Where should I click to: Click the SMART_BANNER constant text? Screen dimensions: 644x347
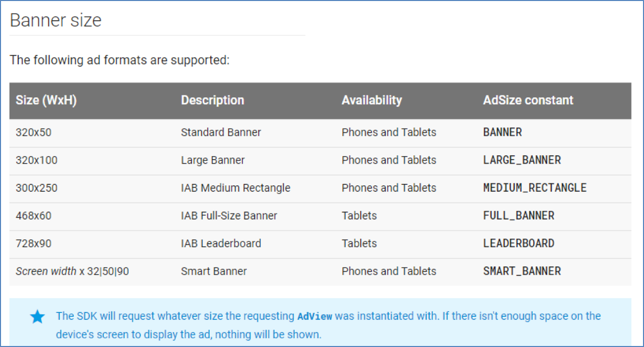pyautogui.click(x=522, y=271)
